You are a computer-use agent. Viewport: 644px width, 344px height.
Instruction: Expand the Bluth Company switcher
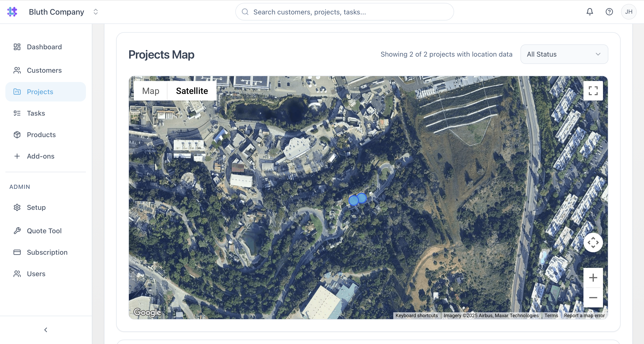coord(95,12)
